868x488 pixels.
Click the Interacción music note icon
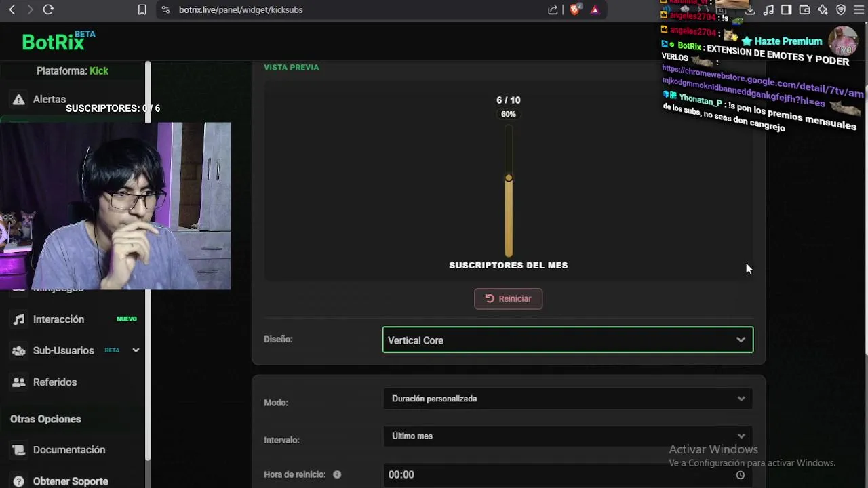19,319
